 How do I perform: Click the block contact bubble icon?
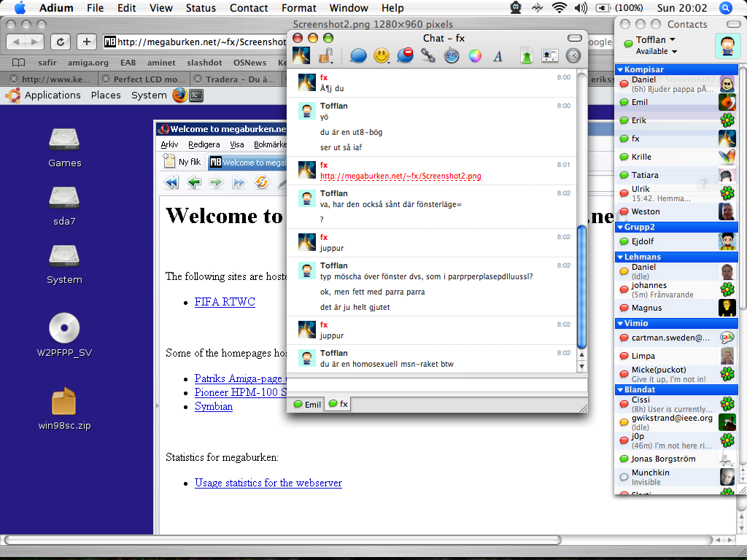tap(405, 55)
